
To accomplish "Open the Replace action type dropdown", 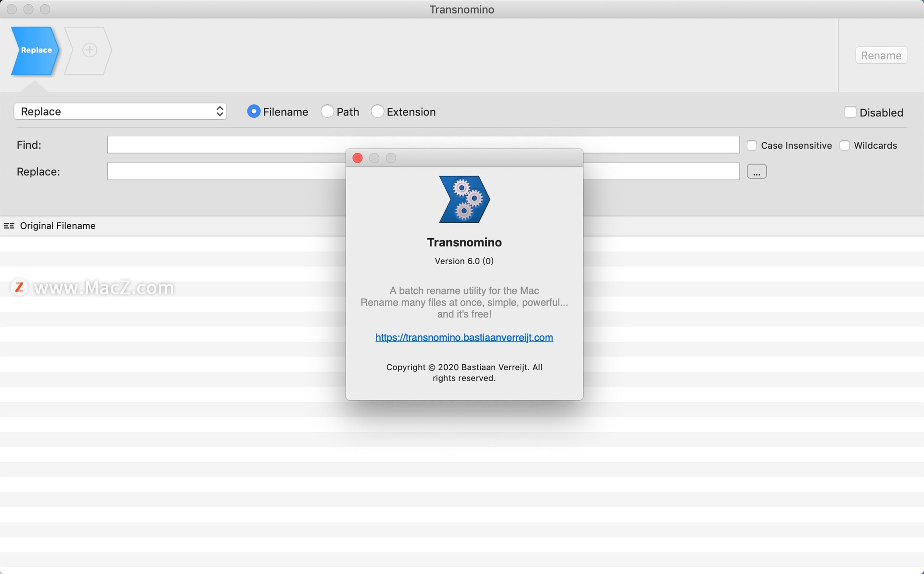I will coord(120,112).
